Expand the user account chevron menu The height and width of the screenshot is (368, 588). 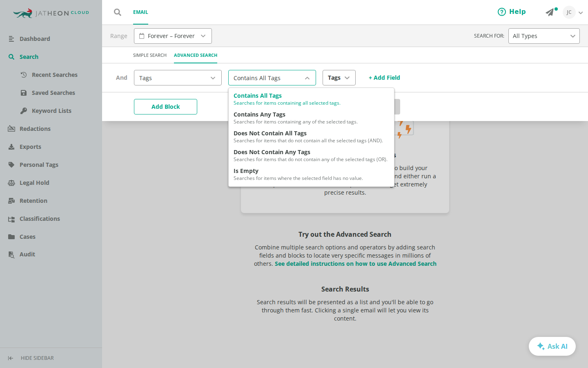581,13
